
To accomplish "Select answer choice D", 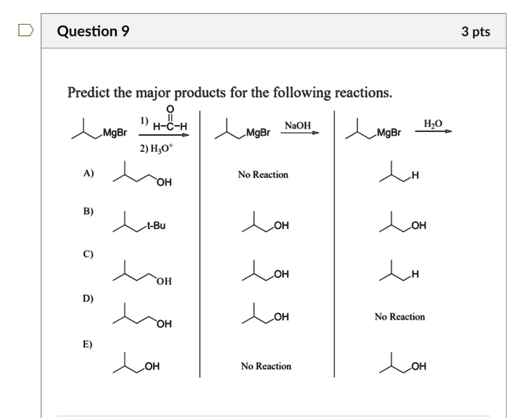I will tap(88, 299).
